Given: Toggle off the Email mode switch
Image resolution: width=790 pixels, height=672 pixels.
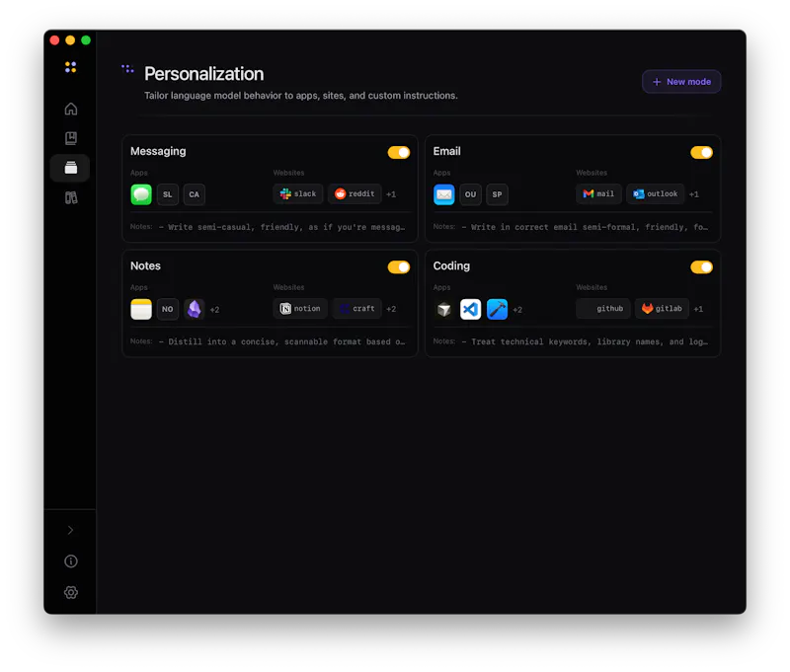Looking at the screenshot, I should click(701, 153).
